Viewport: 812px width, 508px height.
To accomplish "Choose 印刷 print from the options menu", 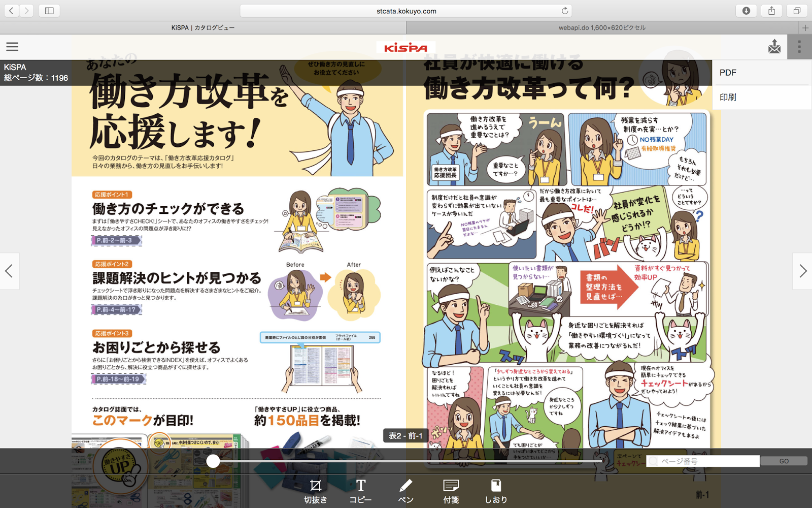I will (762, 97).
